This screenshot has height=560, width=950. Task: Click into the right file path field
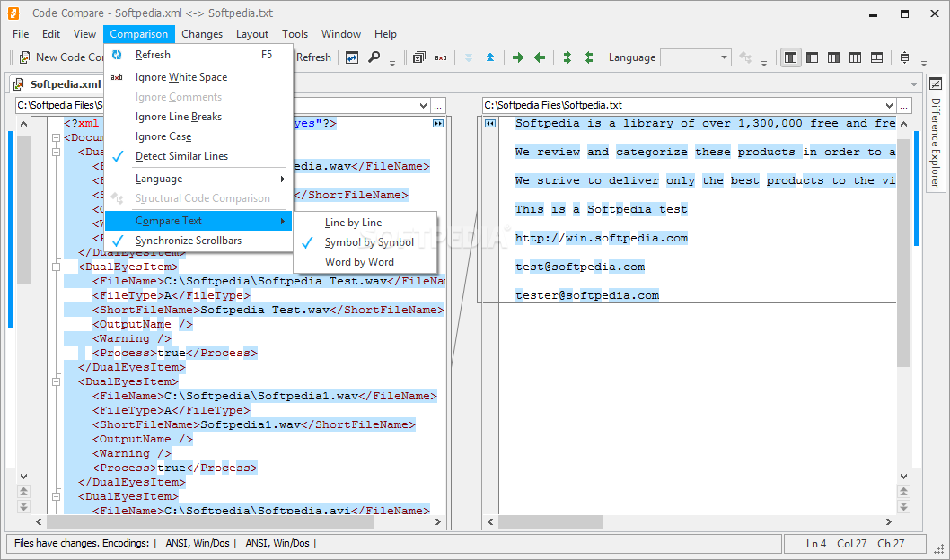pos(682,105)
